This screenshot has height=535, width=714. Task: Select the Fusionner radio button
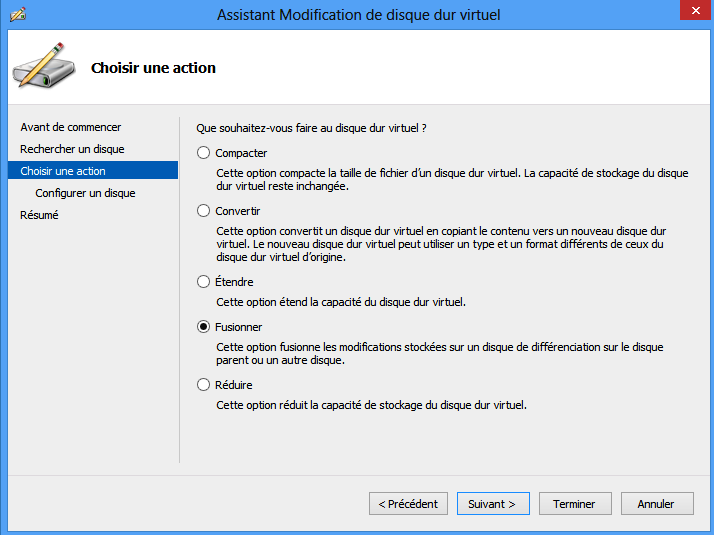[x=204, y=327]
